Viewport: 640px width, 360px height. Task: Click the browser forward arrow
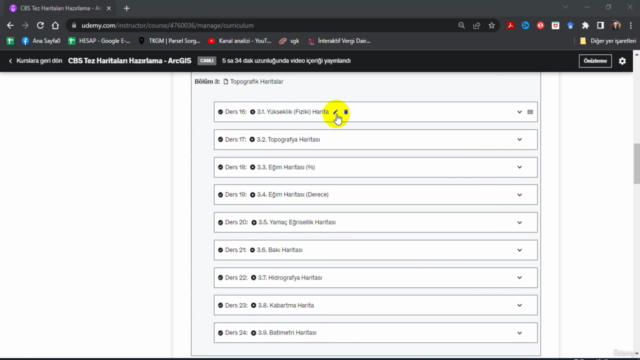coord(25,25)
